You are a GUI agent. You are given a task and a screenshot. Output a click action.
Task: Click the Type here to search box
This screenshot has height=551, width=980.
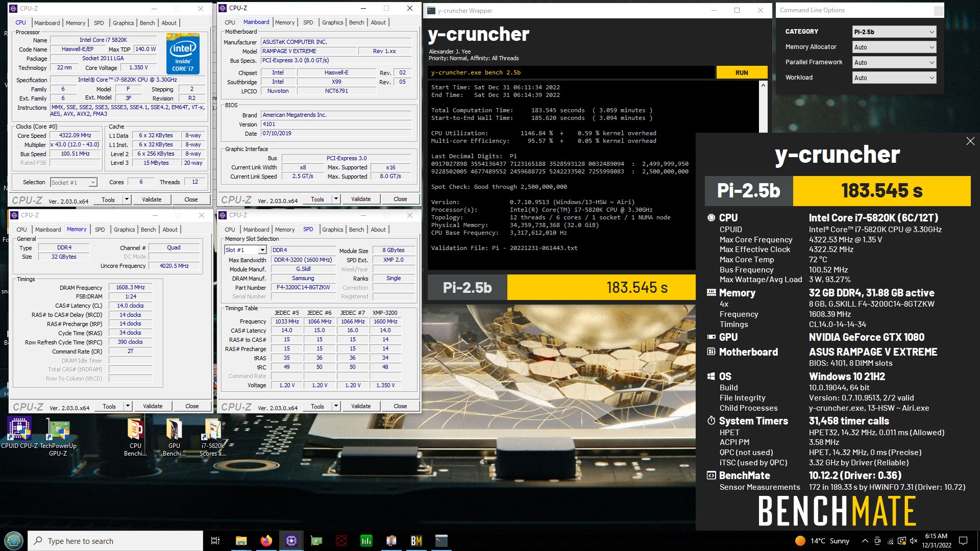[115, 541]
